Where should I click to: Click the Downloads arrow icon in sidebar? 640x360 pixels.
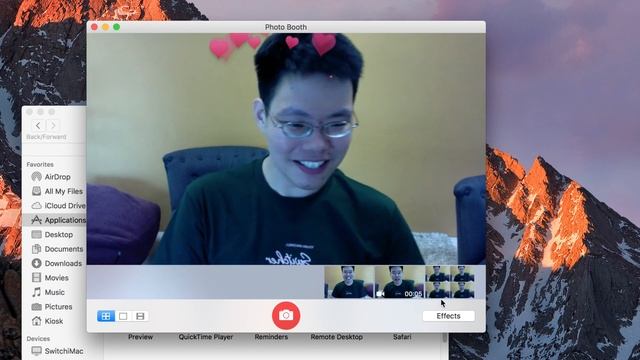click(36, 263)
